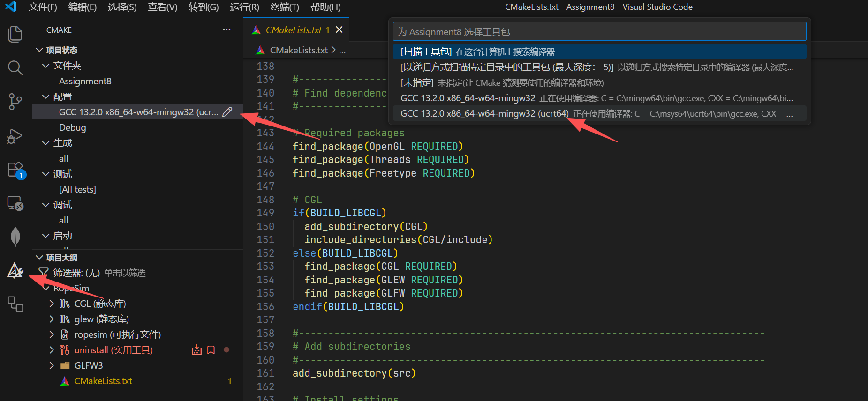This screenshot has width=868, height=401.
Task: Choose the [未指定] kit option
Action: (x=599, y=82)
